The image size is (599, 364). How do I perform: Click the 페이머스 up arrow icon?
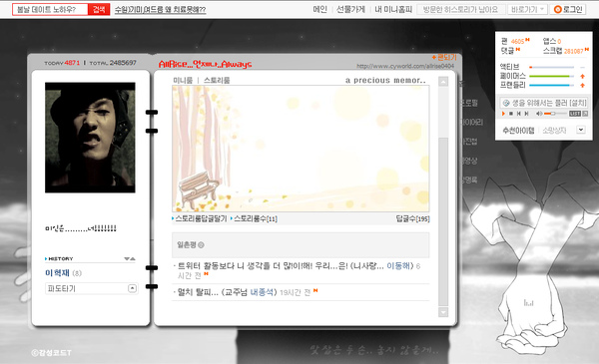[583, 77]
